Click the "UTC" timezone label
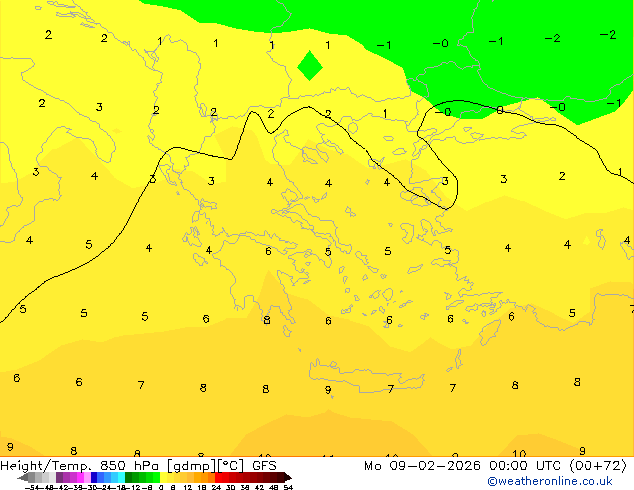 [x=548, y=466]
